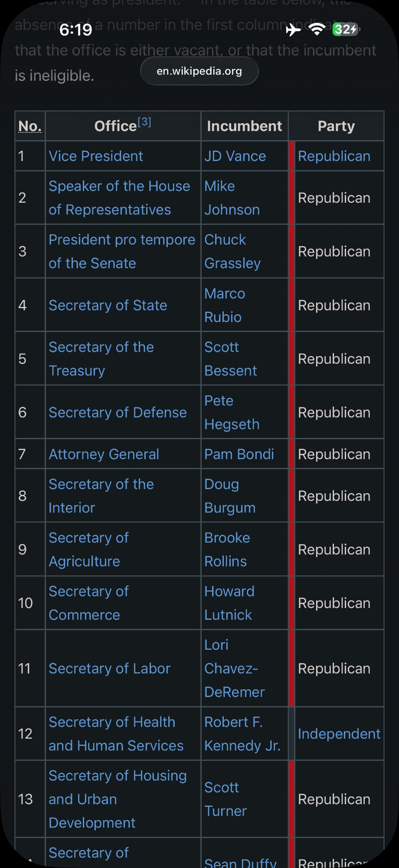Open the Attorney General link
399x868 pixels.
click(104, 454)
